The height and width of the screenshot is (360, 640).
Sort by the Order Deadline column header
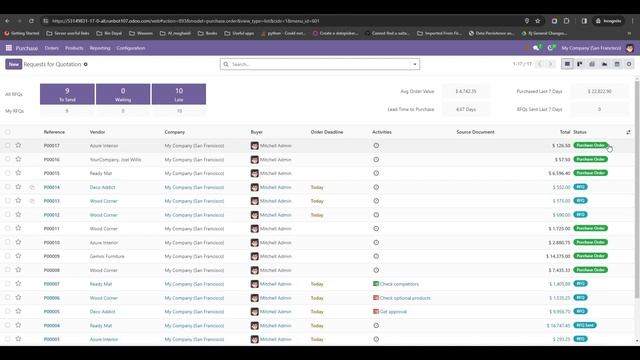click(x=327, y=132)
